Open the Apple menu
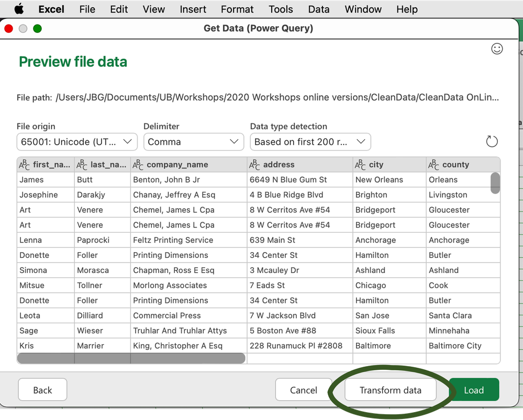 pyautogui.click(x=19, y=9)
